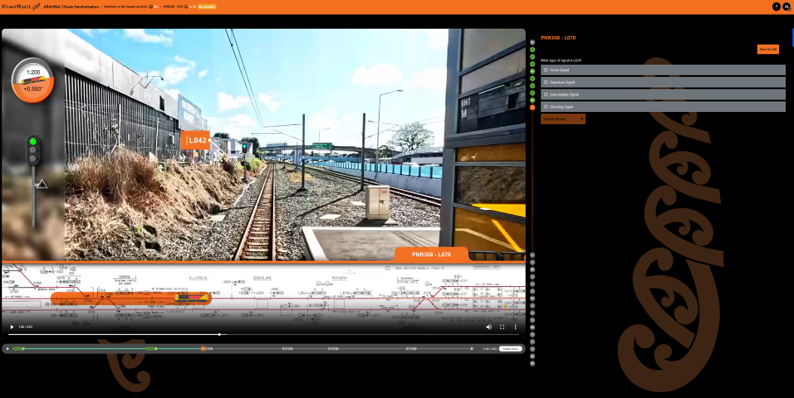Viewport: 794px width, 398px height.
Task: Click the white button at the route timeline's right end
Action: tap(510, 348)
